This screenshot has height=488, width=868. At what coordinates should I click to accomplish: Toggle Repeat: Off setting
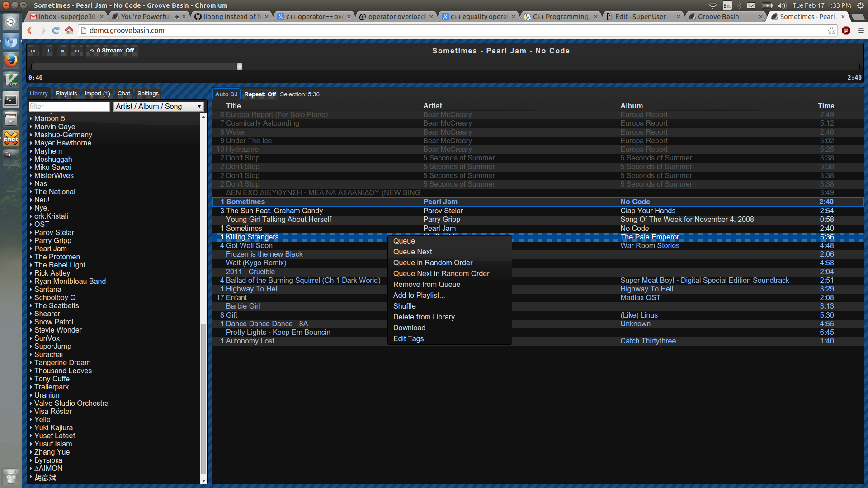260,94
